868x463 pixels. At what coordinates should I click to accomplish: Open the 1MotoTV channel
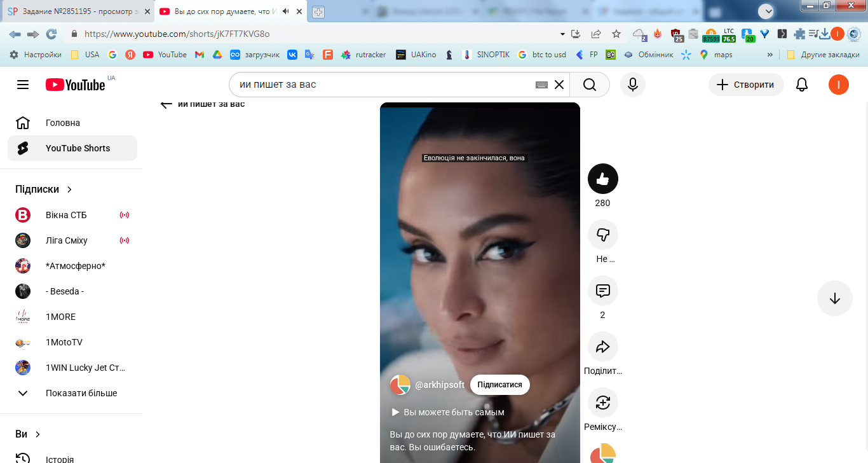(x=72, y=342)
